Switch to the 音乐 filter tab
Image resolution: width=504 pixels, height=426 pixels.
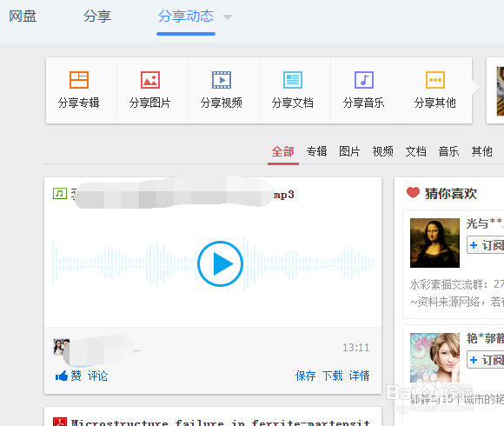coord(448,151)
